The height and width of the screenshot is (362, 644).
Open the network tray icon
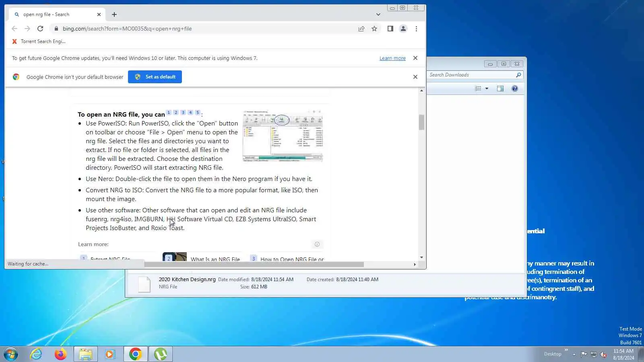594,354
